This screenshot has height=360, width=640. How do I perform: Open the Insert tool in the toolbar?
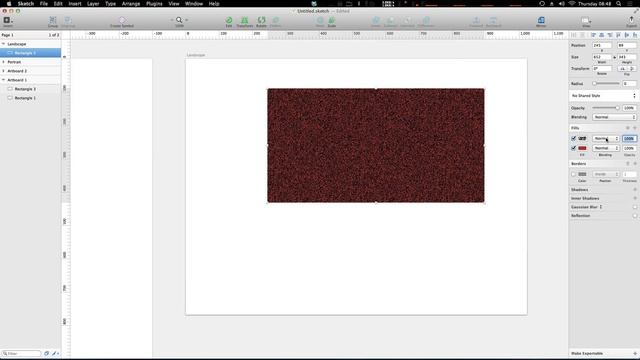click(7, 20)
